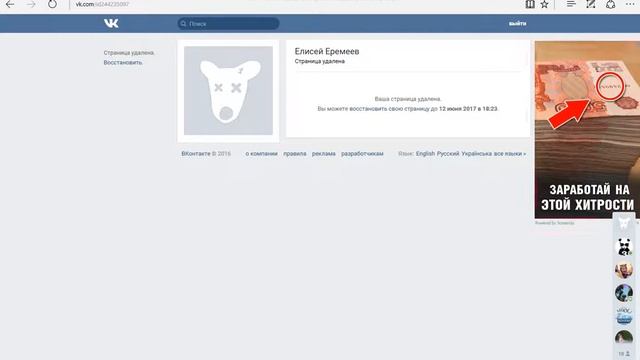Click the money advertisement banner

[587, 130]
